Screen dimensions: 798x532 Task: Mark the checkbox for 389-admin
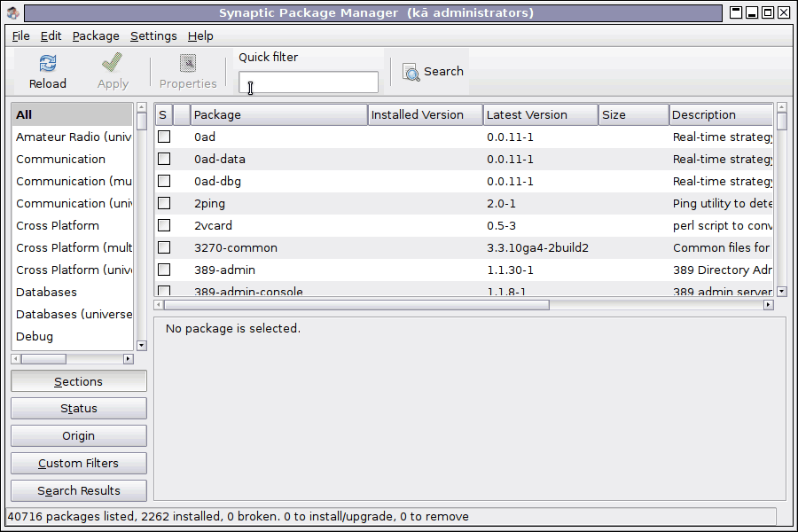click(164, 270)
